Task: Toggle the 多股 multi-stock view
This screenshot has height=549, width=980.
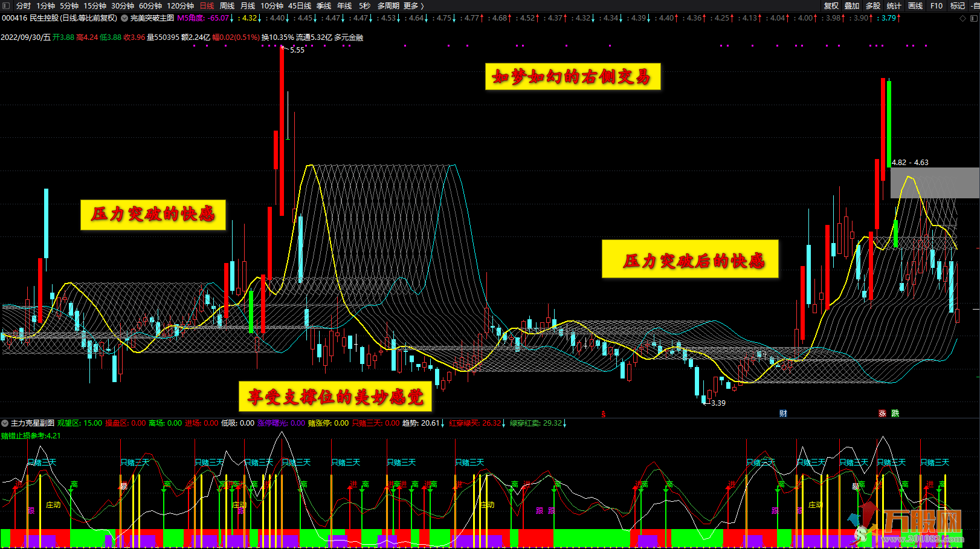Action: pos(873,5)
